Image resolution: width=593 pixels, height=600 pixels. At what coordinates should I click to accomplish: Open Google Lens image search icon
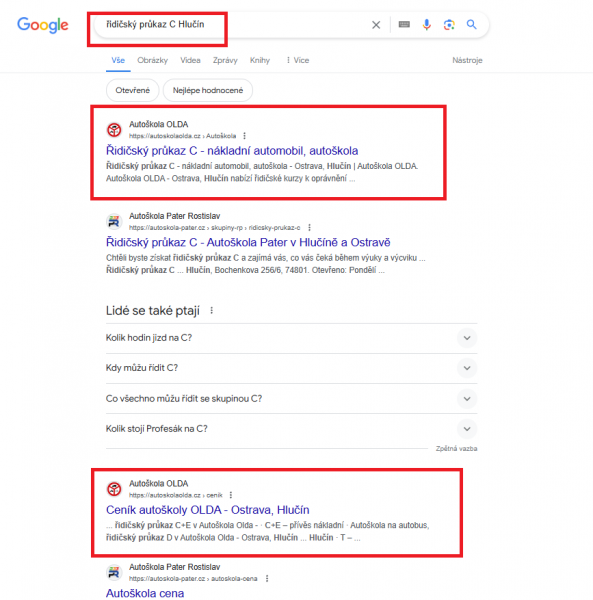coord(449,25)
